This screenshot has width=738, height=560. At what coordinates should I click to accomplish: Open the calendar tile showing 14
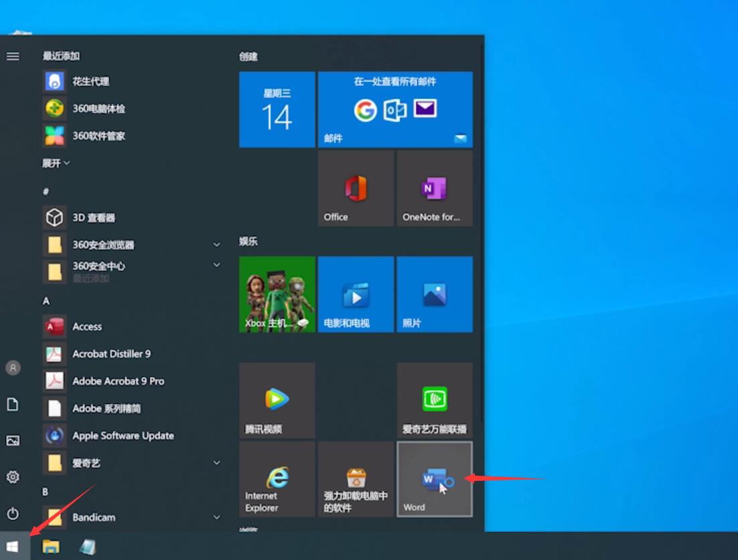(x=277, y=110)
